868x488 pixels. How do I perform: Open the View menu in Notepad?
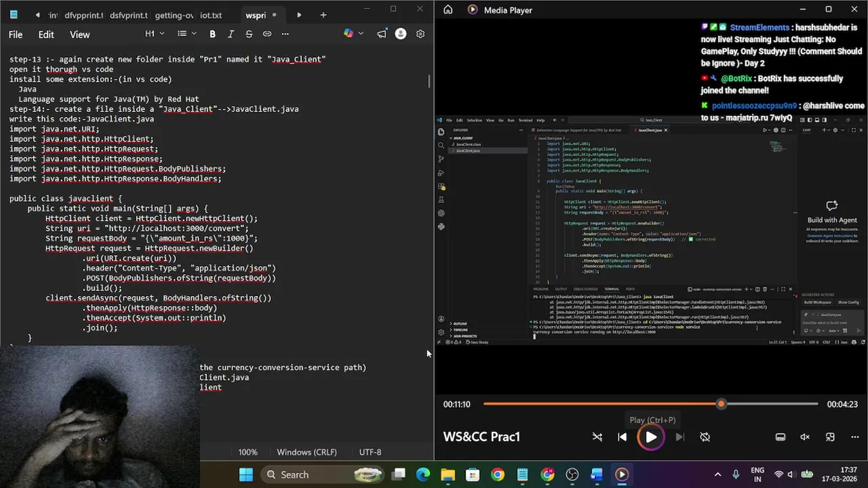coord(79,35)
